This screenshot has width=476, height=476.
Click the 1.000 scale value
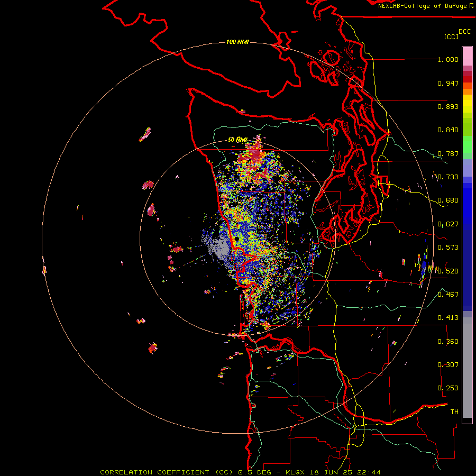click(x=448, y=59)
